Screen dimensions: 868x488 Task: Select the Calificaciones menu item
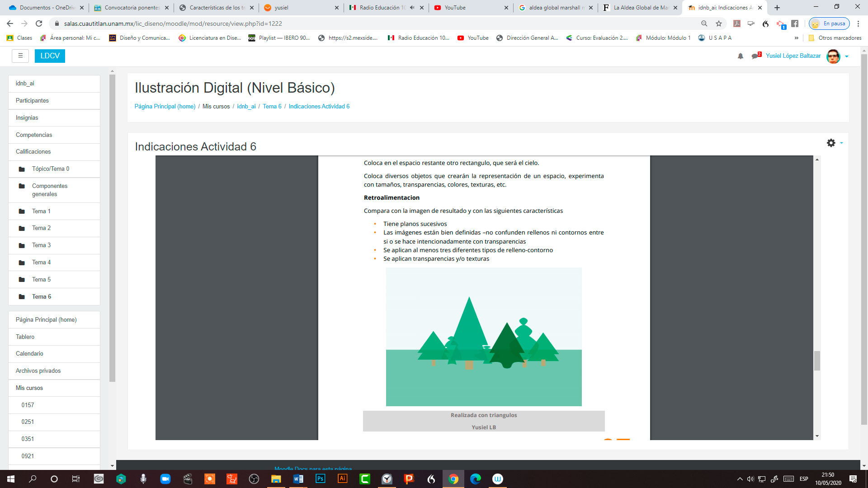[33, 151]
